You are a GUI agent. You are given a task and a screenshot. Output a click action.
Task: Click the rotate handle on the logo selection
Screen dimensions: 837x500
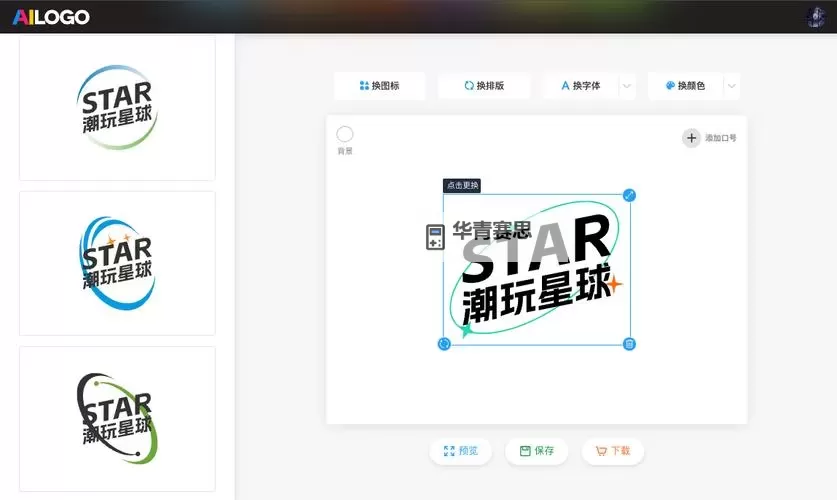point(444,344)
